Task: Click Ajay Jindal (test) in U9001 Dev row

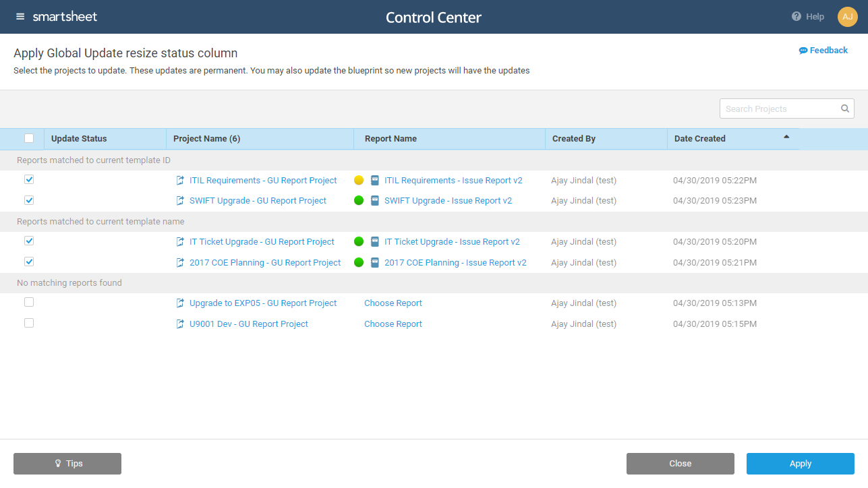Action: pyautogui.click(x=583, y=324)
